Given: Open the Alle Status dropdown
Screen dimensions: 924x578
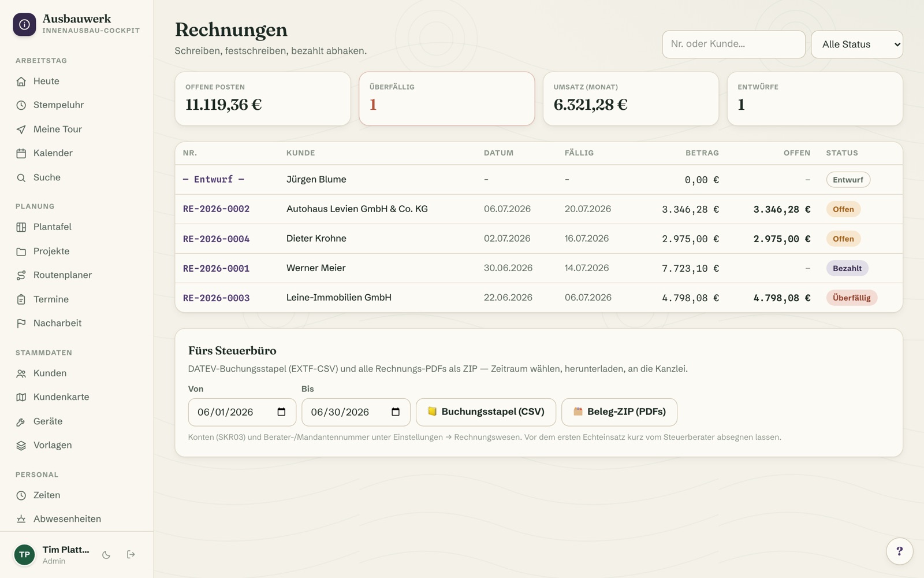Looking at the screenshot, I should tap(857, 45).
